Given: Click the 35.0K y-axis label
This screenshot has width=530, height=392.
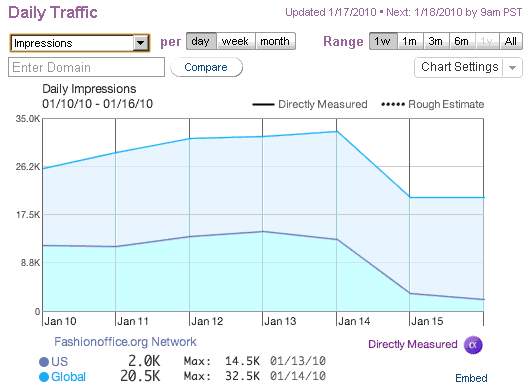Looking at the screenshot, I should tap(28, 119).
